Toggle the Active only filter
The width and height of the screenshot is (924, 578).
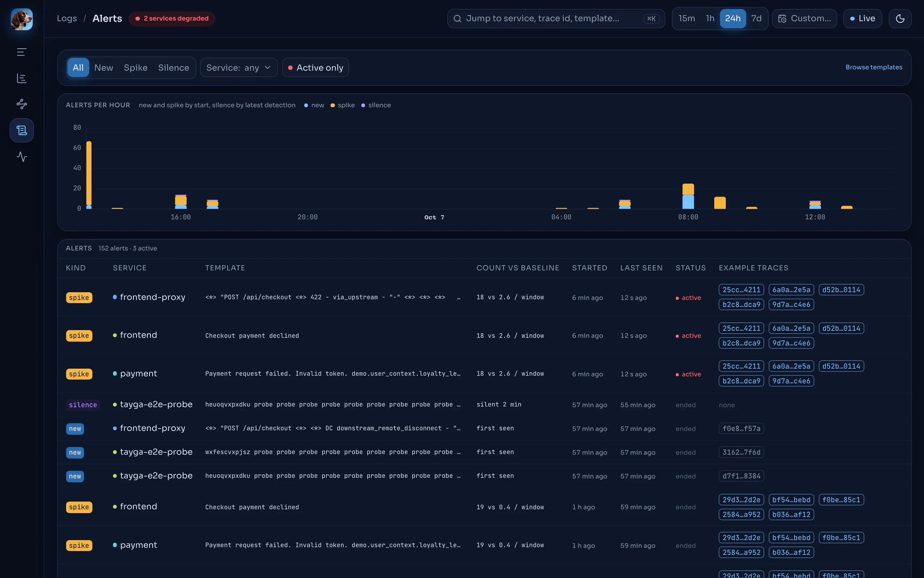pyautogui.click(x=315, y=68)
